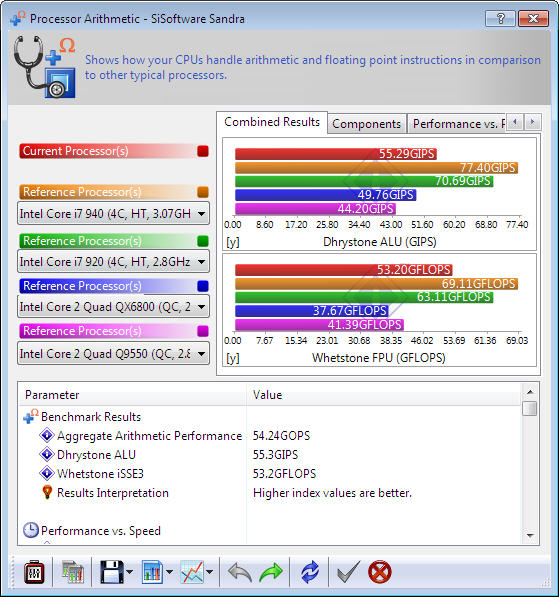Click the 63.11GFLOPS green bar

point(364,297)
